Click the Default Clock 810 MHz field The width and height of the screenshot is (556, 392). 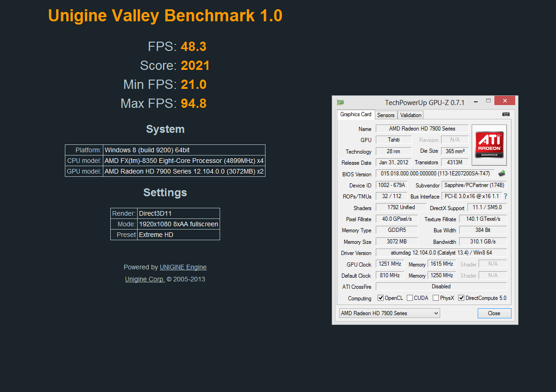pyautogui.click(x=390, y=275)
